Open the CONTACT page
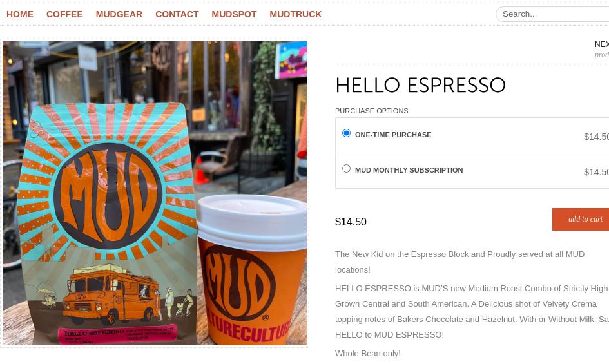The width and height of the screenshot is (609, 364). tap(177, 14)
